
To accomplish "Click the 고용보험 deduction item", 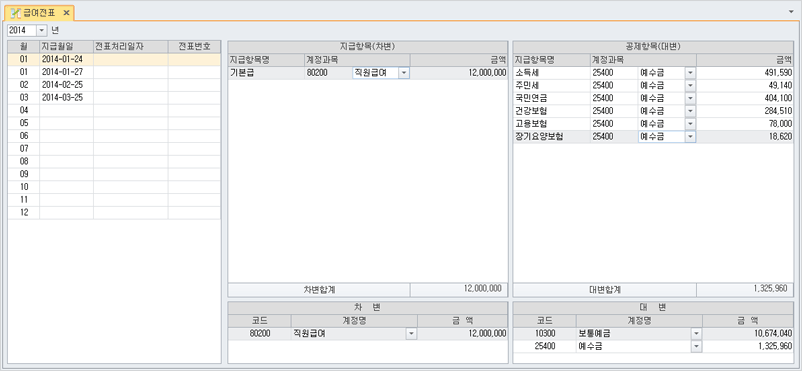I will pyautogui.click(x=551, y=124).
